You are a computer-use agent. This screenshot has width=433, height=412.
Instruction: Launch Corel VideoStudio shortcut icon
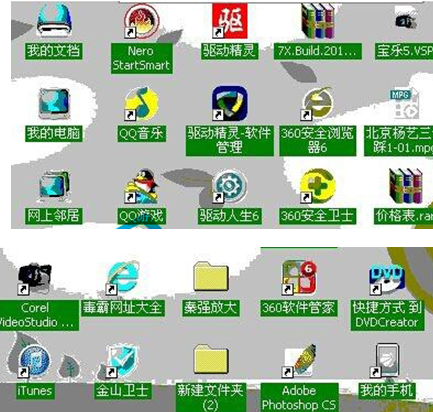pos(35,279)
